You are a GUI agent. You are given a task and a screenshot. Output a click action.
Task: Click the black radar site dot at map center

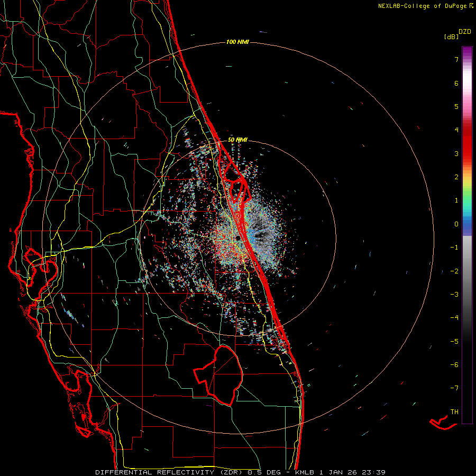tap(237, 239)
